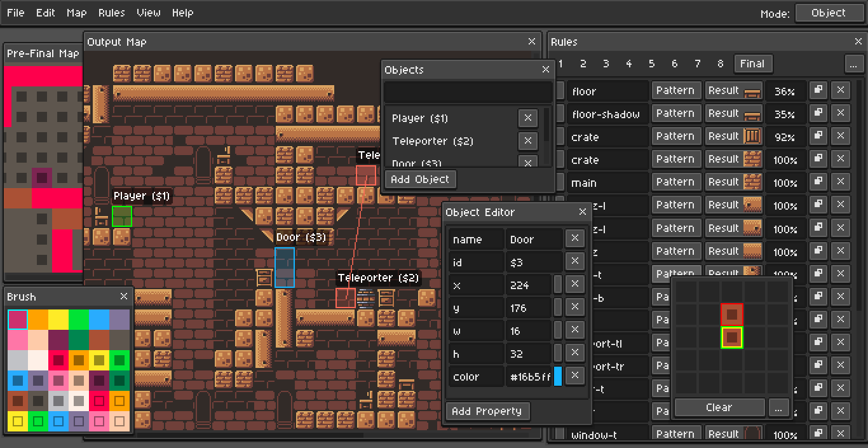Screen dimensions: 868x448
Task: Toggle the red-bordered pattern grid cell
Action: [731, 315]
